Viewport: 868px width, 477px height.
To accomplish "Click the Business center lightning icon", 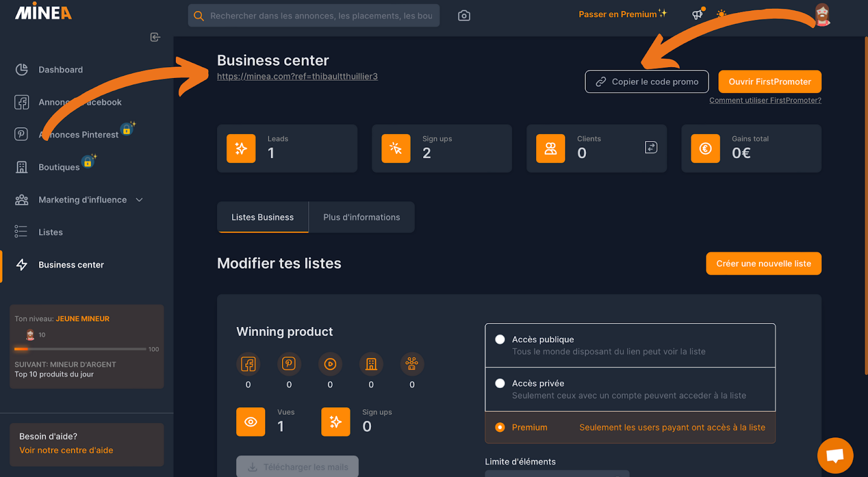I will 22,265.
